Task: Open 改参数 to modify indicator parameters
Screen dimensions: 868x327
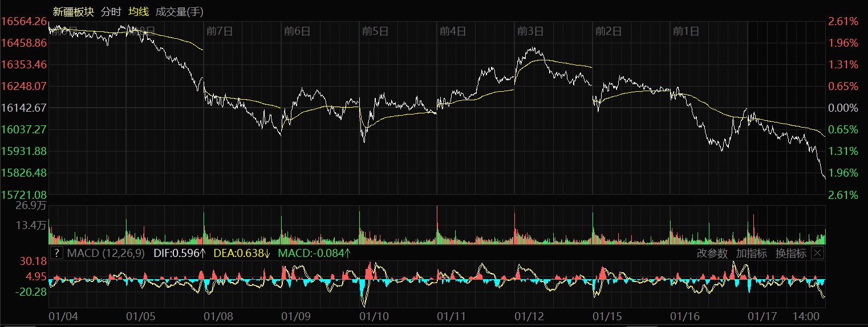Action: tap(712, 254)
